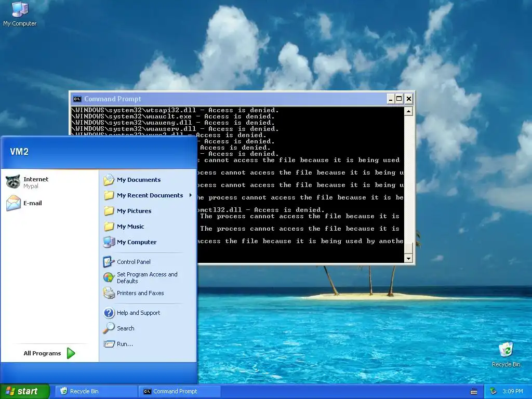Launch Mypal Internet browser from Start menu
The image size is (532, 399).
click(x=13, y=182)
